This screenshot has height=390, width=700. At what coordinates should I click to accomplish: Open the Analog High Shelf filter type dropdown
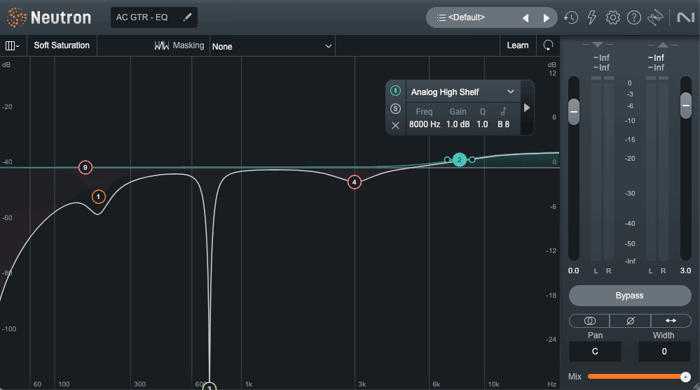coord(463,92)
